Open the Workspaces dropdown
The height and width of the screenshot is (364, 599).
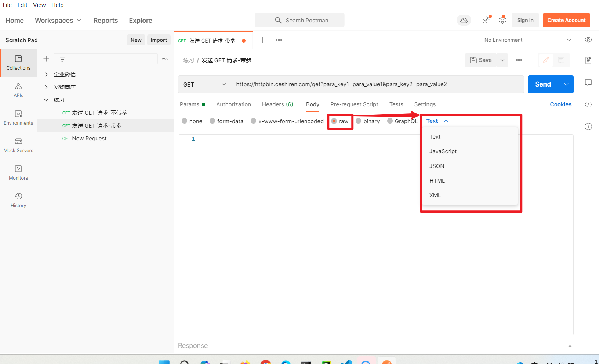coord(58,21)
